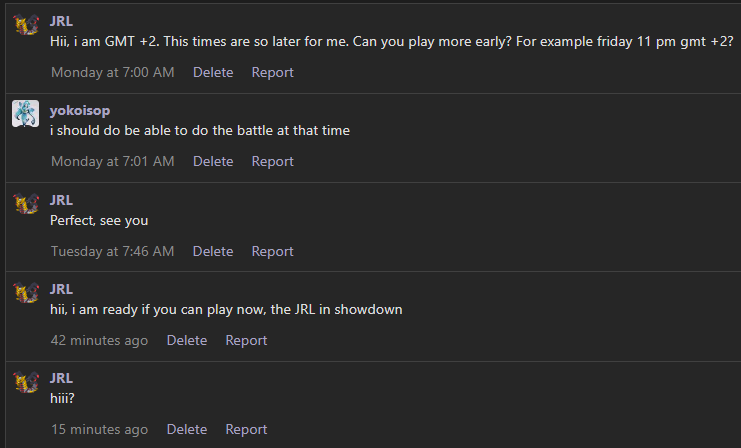Open JRL username on first message
The width and height of the screenshot is (741, 448).
coord(61,21)
